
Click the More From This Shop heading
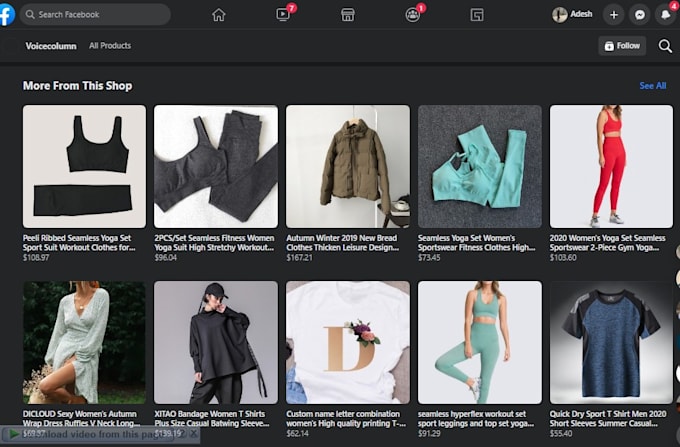tap(78, 86)
